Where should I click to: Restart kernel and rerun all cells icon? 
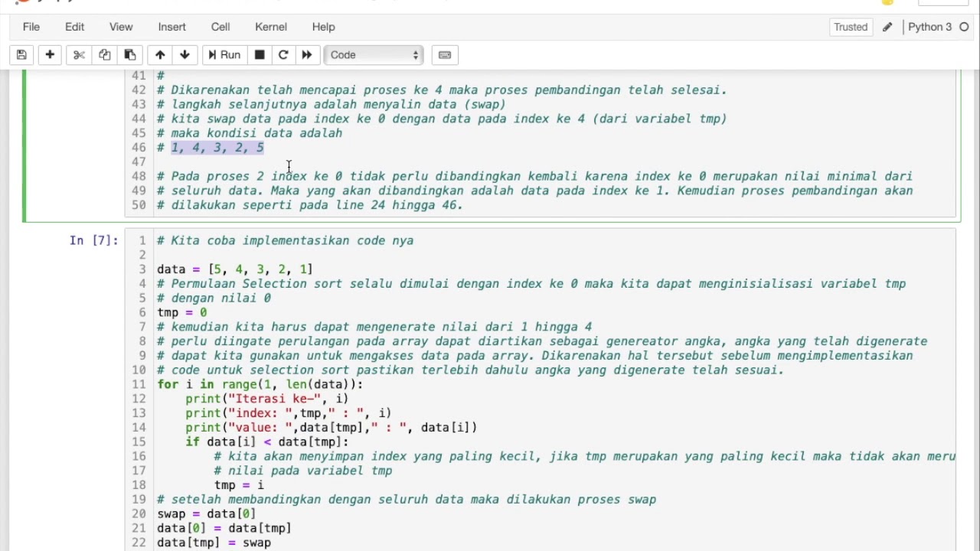(307, 55)
